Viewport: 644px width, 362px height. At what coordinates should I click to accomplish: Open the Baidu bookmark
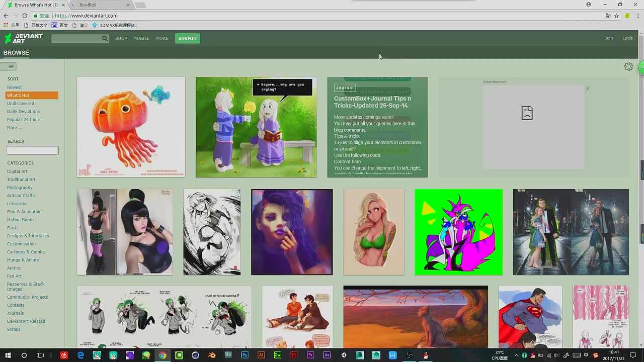[60, 25]
